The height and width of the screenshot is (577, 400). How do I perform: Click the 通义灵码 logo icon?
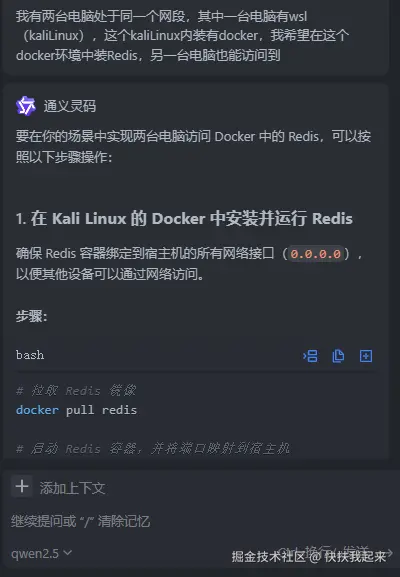[x=26, y=106]
